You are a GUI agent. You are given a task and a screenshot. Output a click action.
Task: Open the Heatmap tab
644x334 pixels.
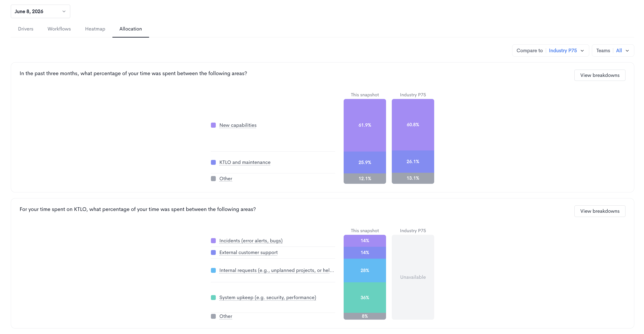tap(95, 29)
